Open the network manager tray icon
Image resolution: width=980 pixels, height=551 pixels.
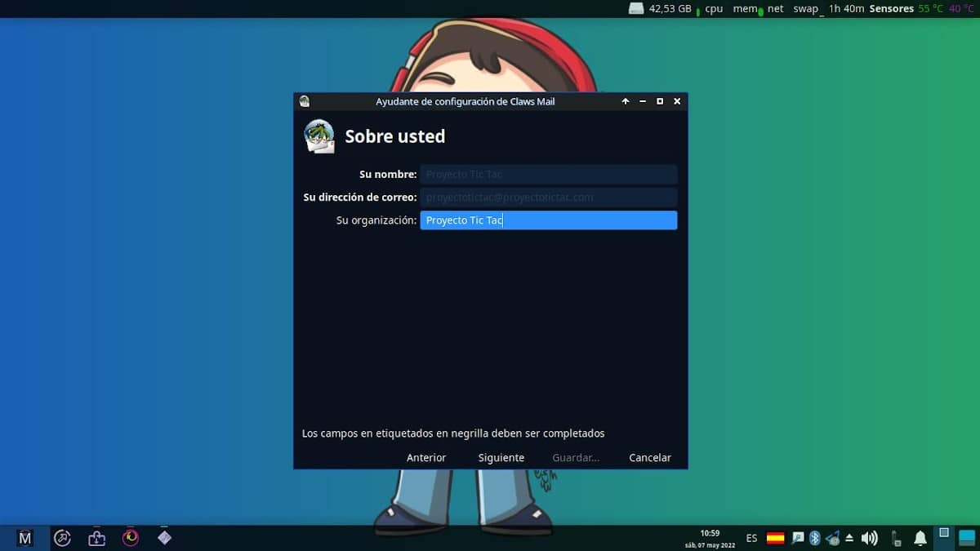point(833,538)
